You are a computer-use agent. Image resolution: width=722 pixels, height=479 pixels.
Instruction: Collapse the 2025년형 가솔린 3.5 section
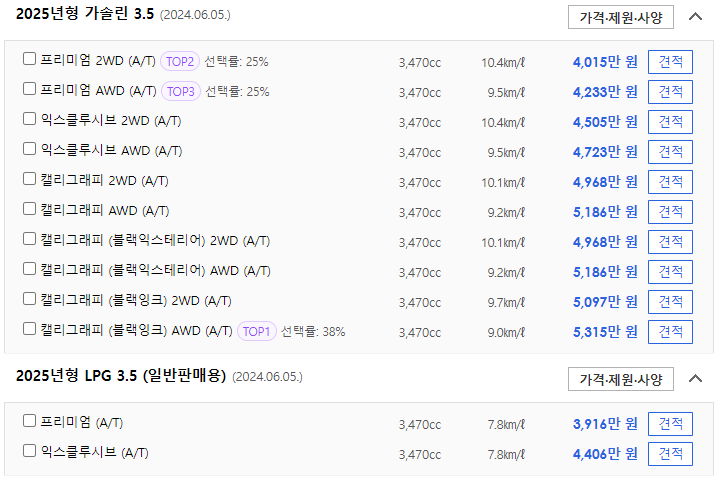[x=695, y=17]
